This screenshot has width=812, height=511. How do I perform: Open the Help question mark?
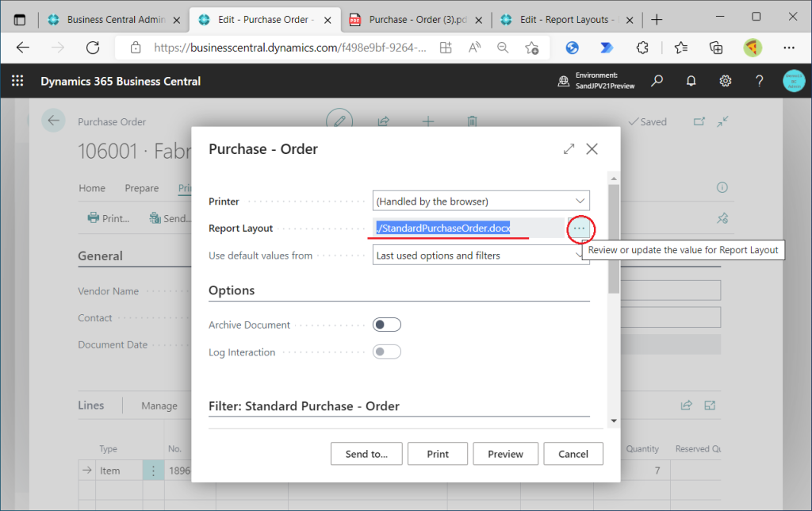[x=759, y=81]
